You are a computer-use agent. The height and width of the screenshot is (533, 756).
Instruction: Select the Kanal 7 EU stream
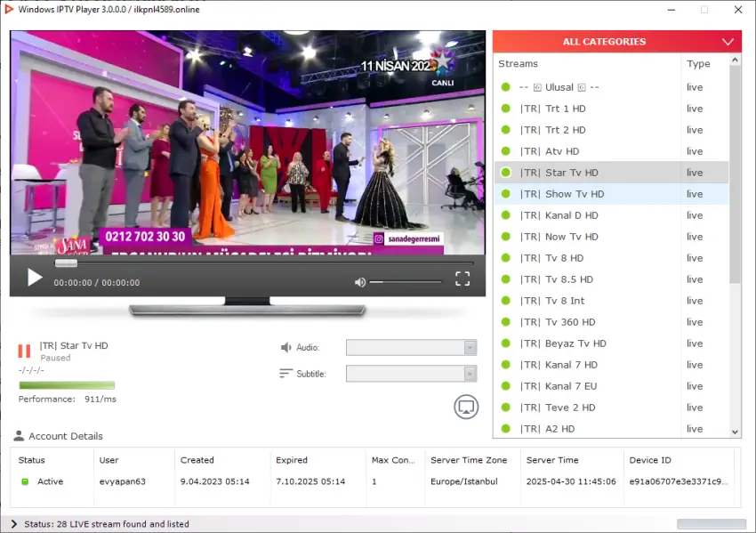click(611, 386)
